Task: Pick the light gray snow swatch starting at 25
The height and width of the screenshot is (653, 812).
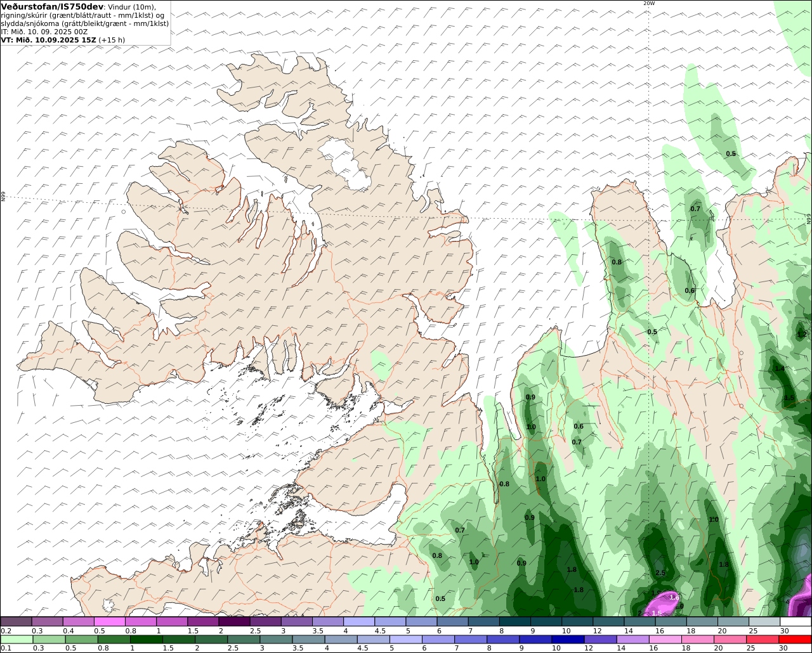Action: (x=764, y=621)
